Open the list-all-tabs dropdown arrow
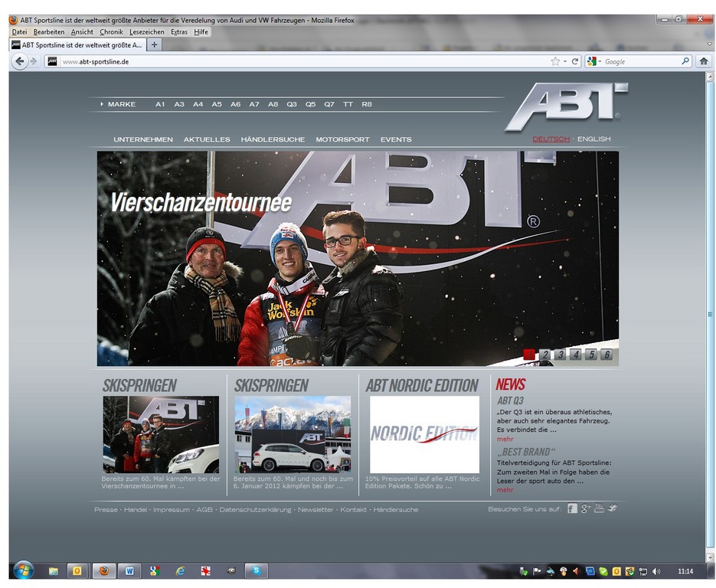This screenshot has height=588, width=716. click(x=710, y=44)
